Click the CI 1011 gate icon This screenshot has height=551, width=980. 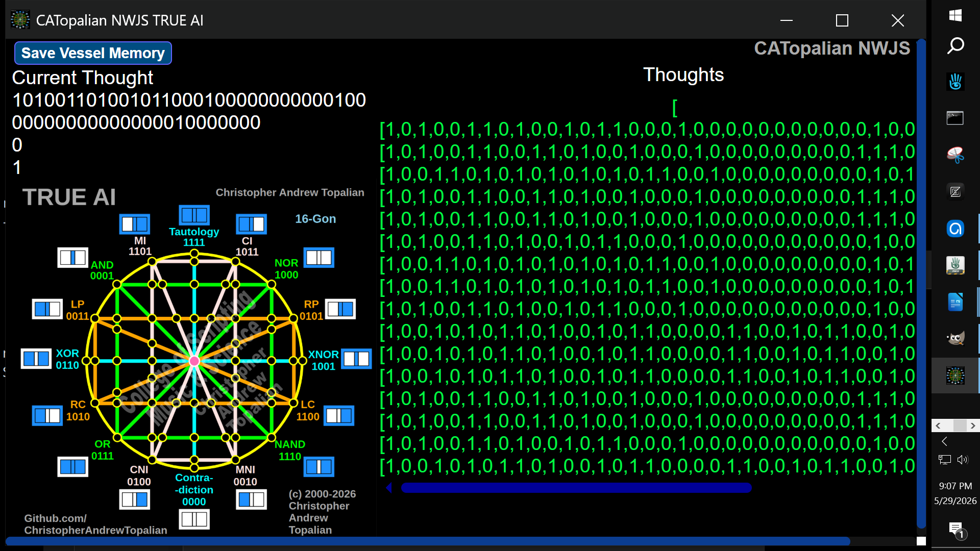pos(252,224)
